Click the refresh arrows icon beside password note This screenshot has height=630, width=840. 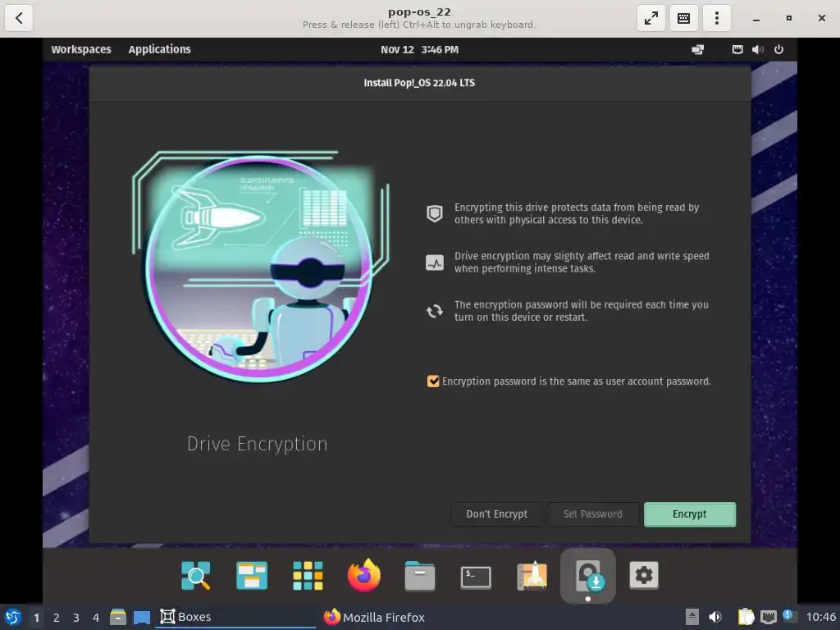435,311
